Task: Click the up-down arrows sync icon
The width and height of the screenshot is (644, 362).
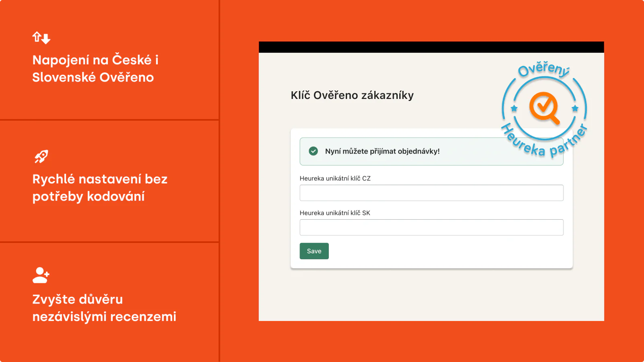Action: coord(41,38)
